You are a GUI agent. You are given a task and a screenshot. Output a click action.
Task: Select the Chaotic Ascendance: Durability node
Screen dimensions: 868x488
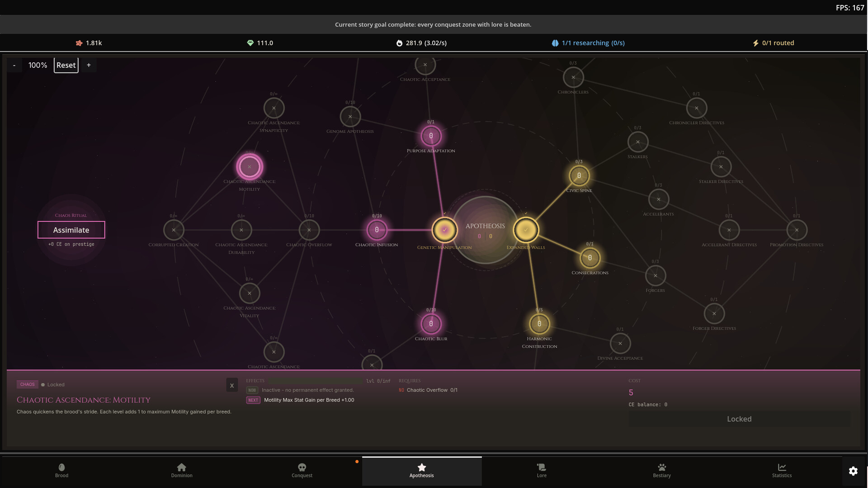tap(241, 230)
